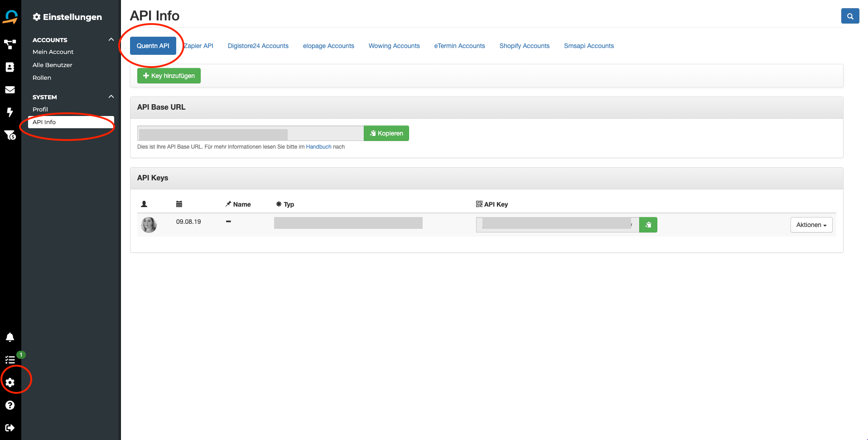Open the Handbuch link

click(318, 146)
